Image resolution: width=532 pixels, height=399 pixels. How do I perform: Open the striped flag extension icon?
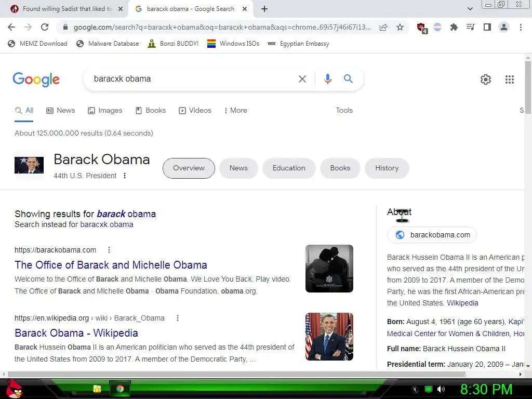coord(437,27)
